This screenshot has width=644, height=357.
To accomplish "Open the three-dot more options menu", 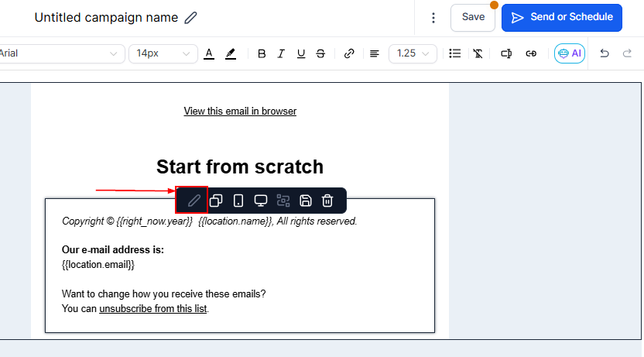I will (433, 18).
